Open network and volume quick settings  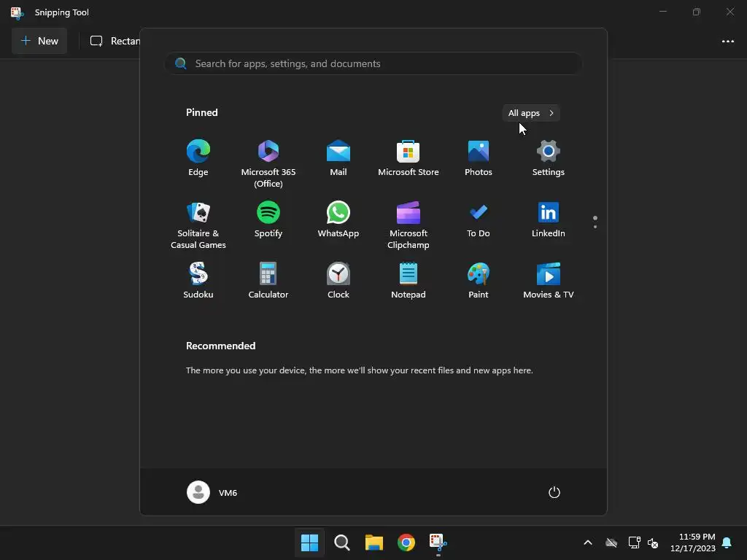[643, 542]
